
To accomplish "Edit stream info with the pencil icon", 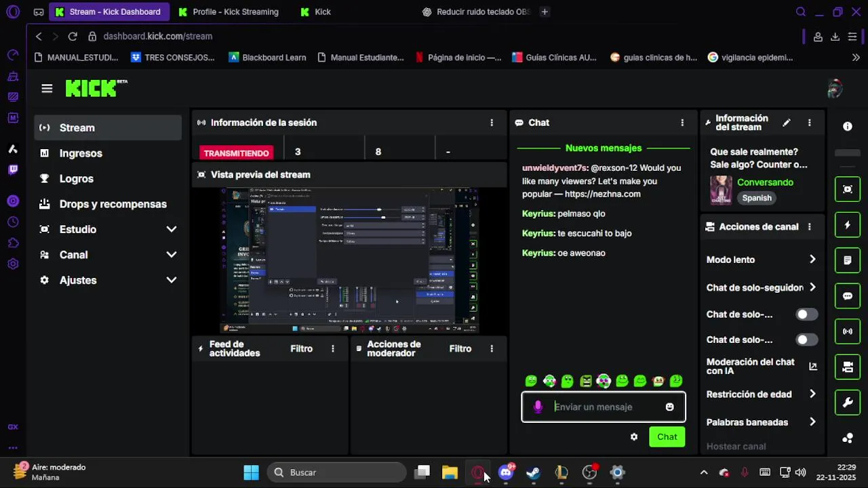I will (787, 123).
